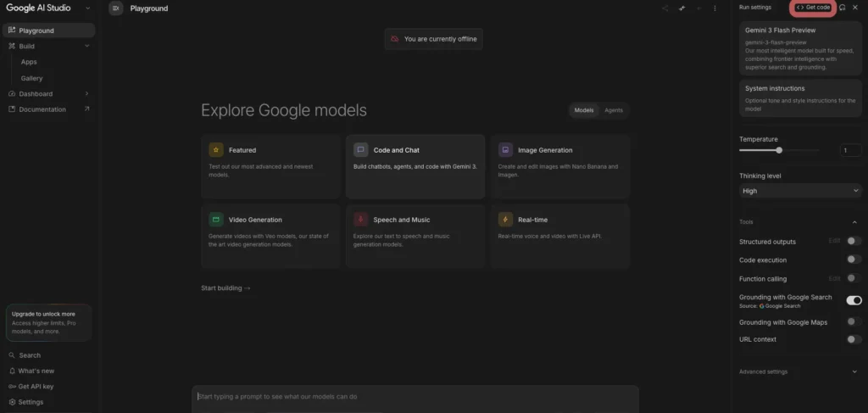
Task: Click the Source: Google Search label
Action: (x=770, y=306)
